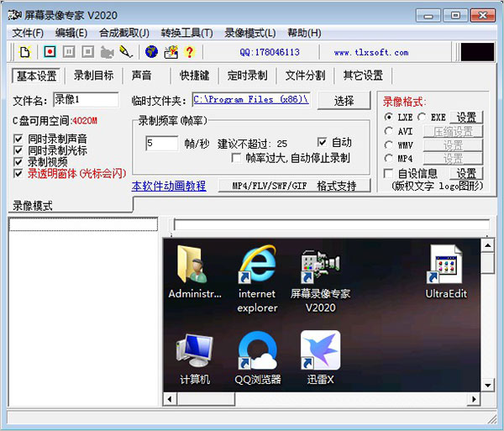The height and width of the screenshot is (431, 504).
Task: Click the yellow question mark help icon
Action: coord(189,52)
